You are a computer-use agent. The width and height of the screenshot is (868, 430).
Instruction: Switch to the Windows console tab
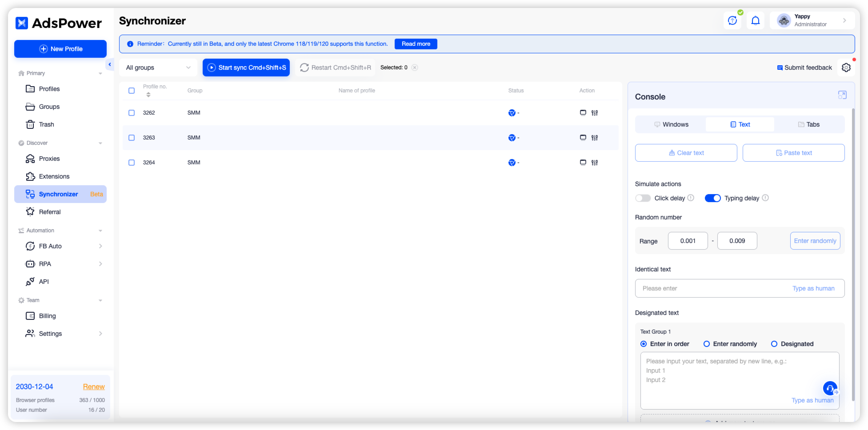click(671, 124)
